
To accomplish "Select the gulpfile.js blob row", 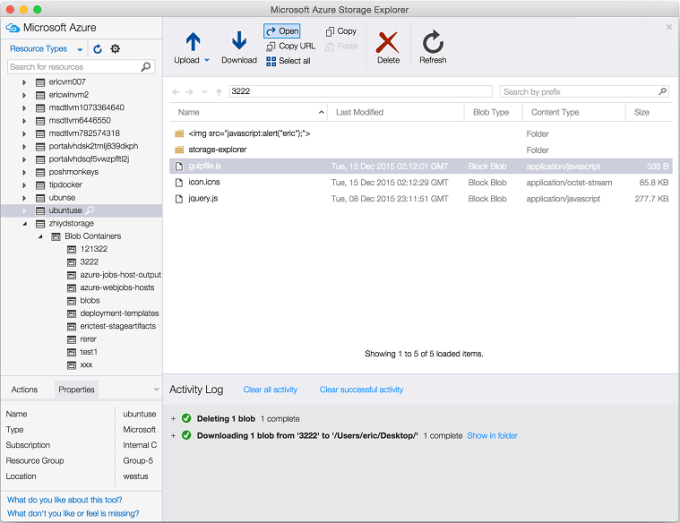I will click(x=421, y=166).
